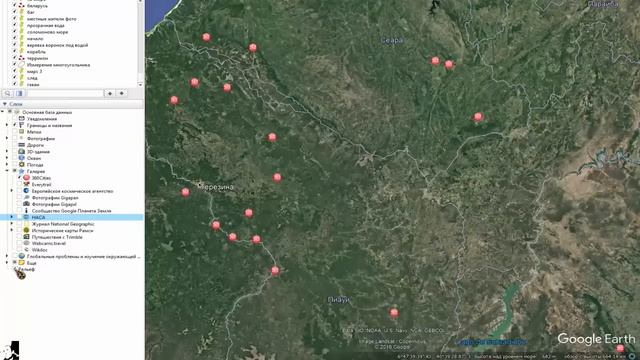
Task: Expand the Океан layer node
Action: [7, 158]
